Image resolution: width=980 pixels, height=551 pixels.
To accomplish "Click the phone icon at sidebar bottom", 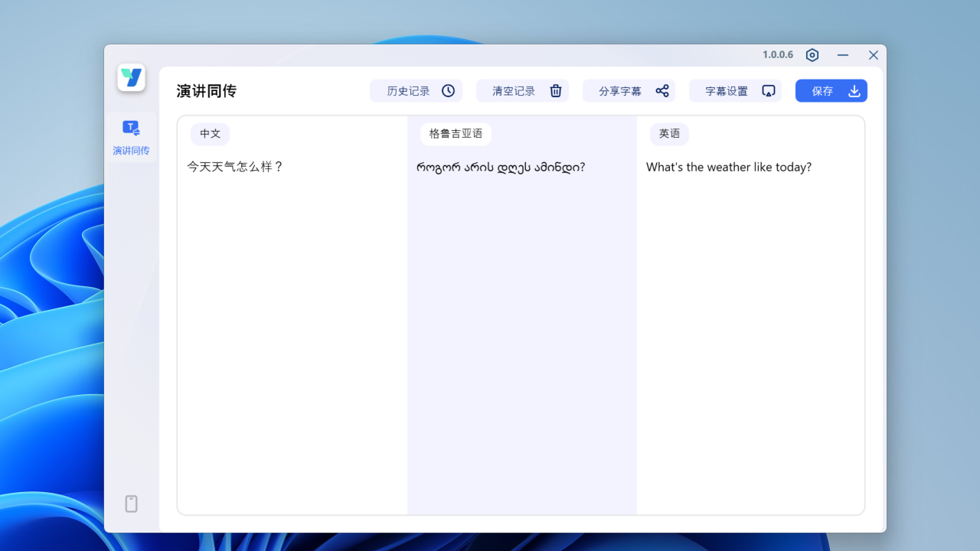I will click(131, 504).
